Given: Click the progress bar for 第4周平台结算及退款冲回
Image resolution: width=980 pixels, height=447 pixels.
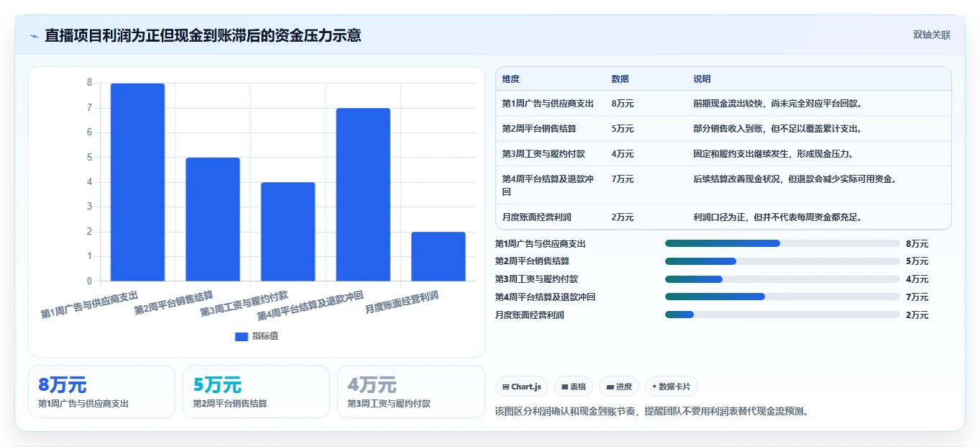Looking at the screenshot, I should (782, 297).
